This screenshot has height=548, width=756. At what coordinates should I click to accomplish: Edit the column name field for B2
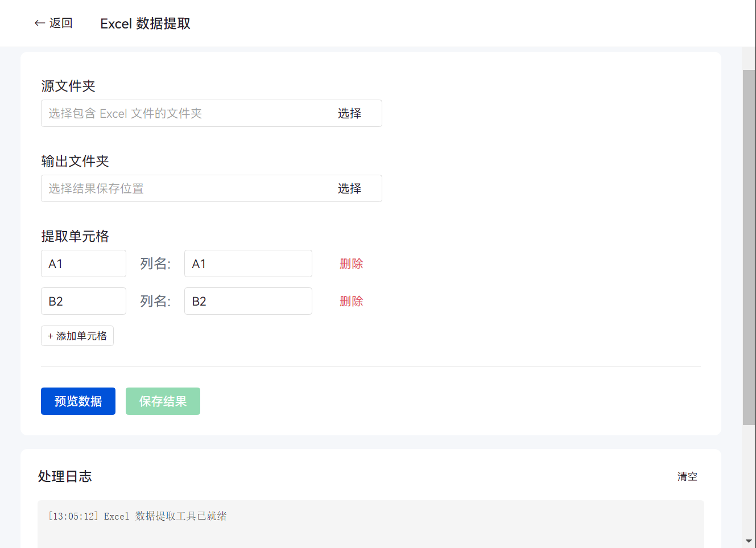248,301
